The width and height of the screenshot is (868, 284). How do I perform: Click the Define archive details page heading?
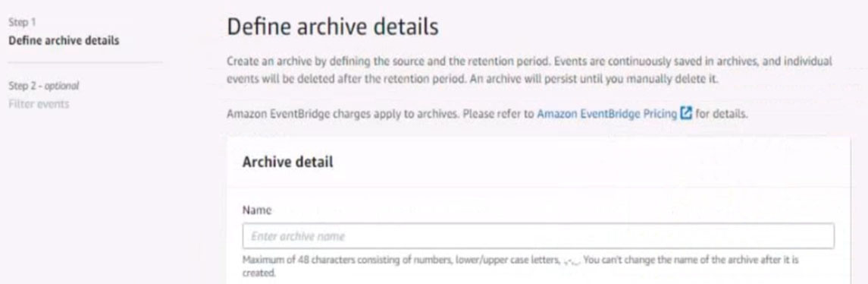pos(333,27)
